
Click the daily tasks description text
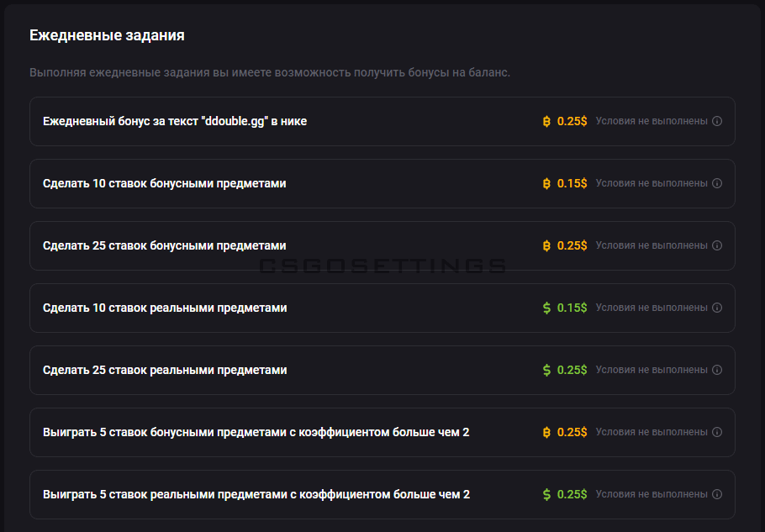(x=270, y=72)
